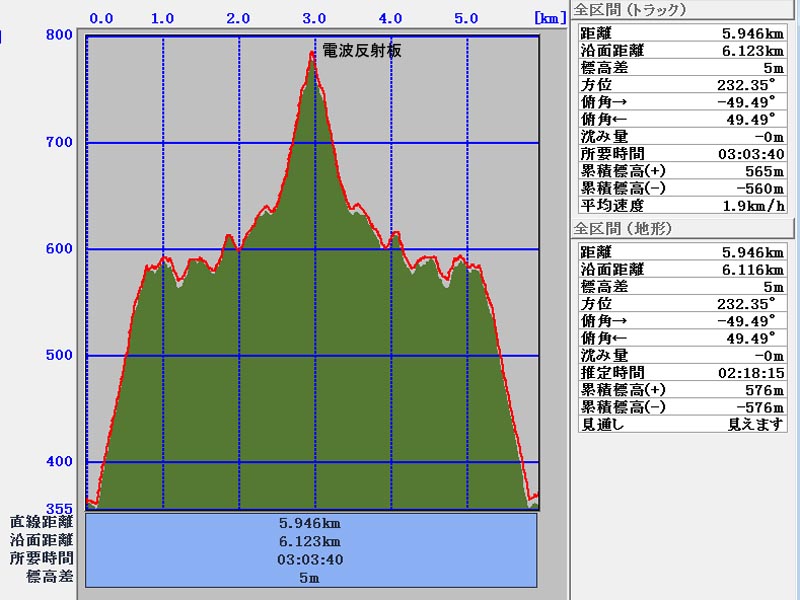Click 03:03:40 time in blue summary panel
This screenshot has width=800, height=600.
click(310, 559)
